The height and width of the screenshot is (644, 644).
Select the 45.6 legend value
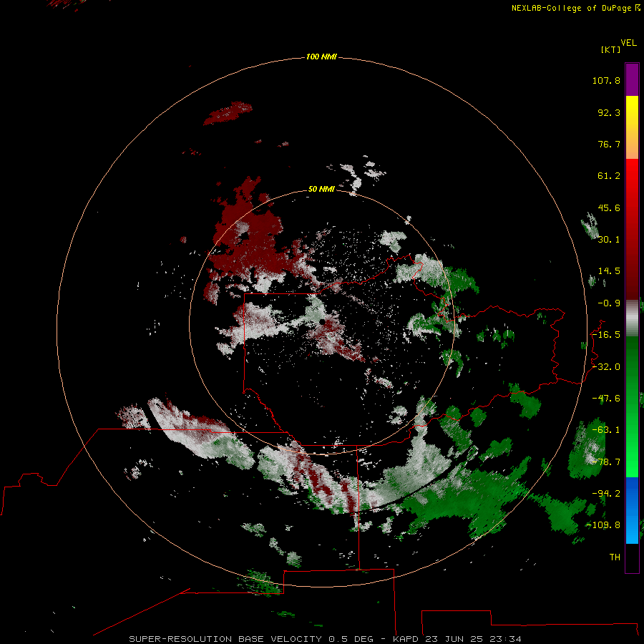pos(609,208)
